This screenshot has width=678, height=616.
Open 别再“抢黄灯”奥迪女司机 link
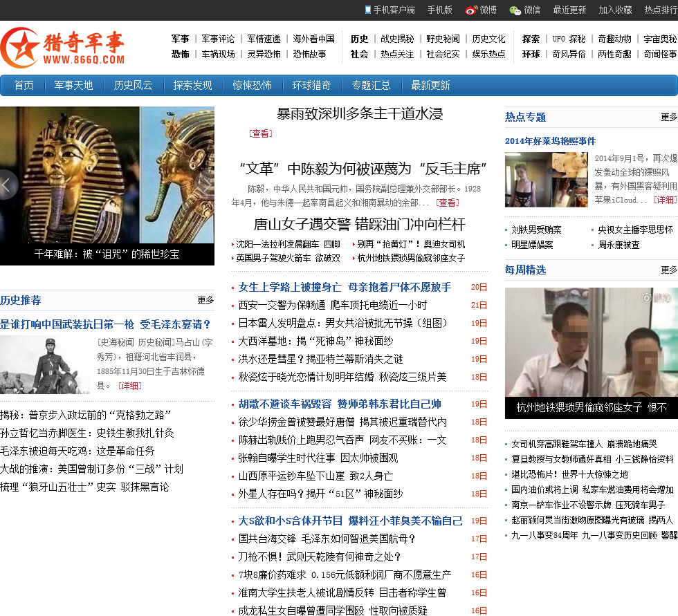coord(411,245)
